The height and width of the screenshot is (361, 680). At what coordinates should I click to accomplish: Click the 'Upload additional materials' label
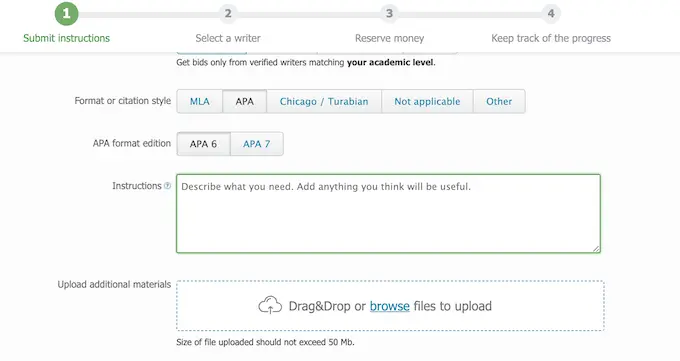(114, 284)
